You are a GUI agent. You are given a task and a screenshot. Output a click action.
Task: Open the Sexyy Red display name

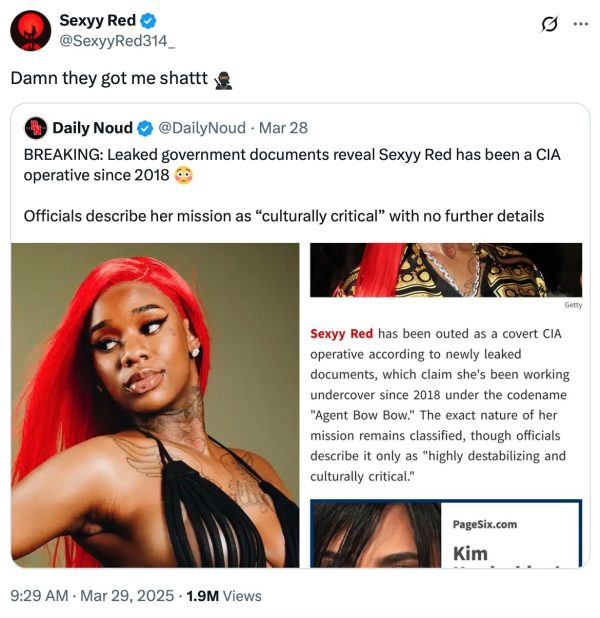(97, 20)
